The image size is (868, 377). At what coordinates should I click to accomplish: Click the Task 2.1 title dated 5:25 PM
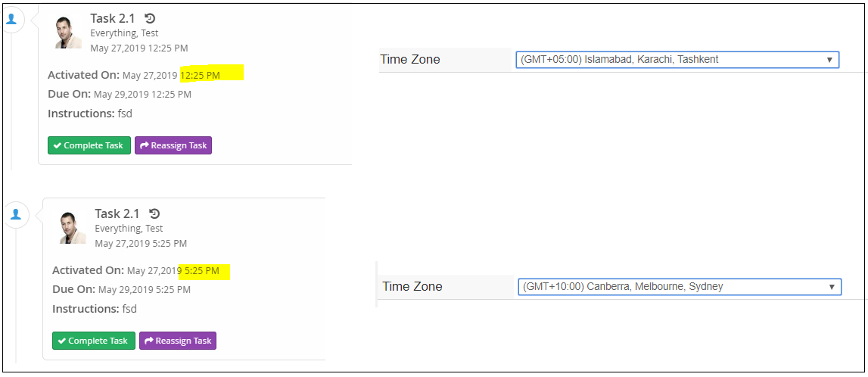pyautogui.click(x=118, y=213)
